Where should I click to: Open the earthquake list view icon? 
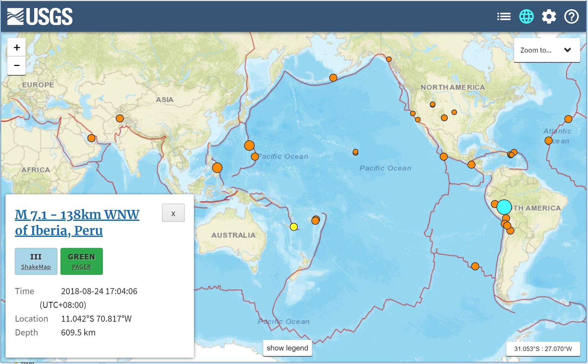click(x=504, y=17)
